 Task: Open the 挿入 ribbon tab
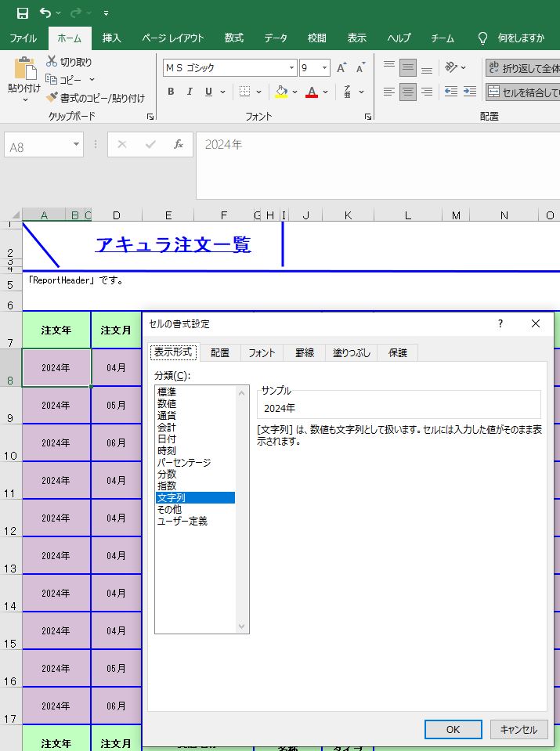click(x=112, y=38)
